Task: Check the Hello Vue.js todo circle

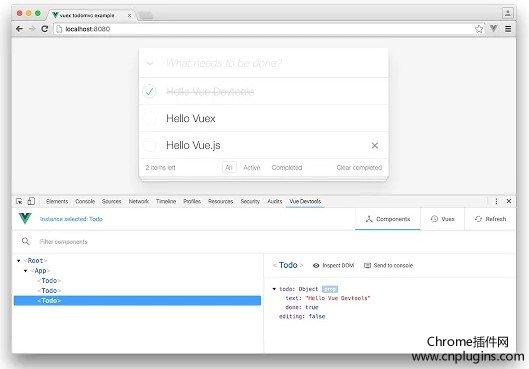Action: [x=149, y=145]
